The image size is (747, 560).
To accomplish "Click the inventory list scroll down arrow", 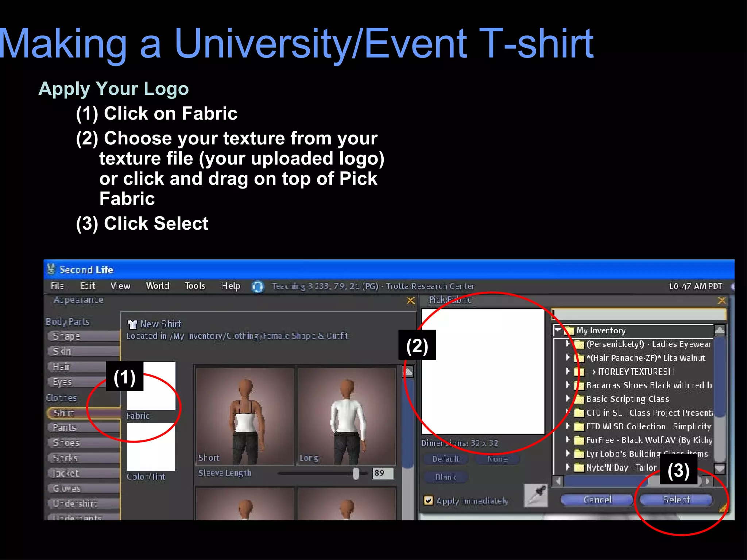I will [719, 468].
